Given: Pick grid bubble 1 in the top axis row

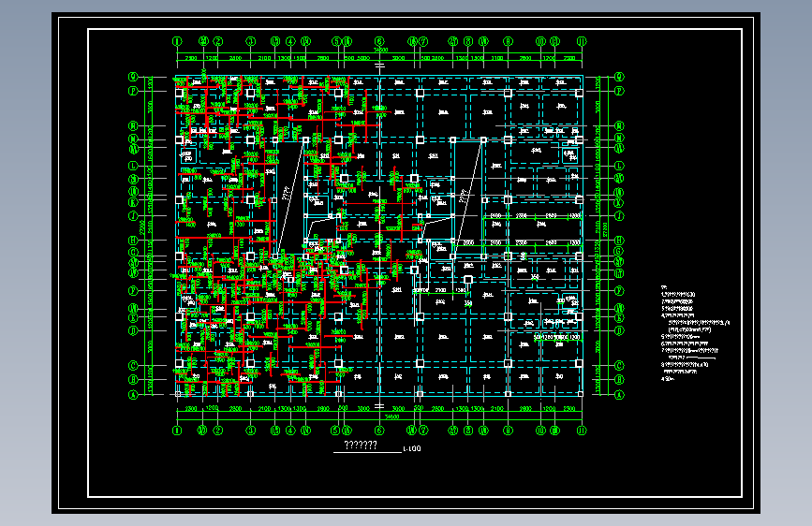Looking at the screenshot, I should click(177, 41).
